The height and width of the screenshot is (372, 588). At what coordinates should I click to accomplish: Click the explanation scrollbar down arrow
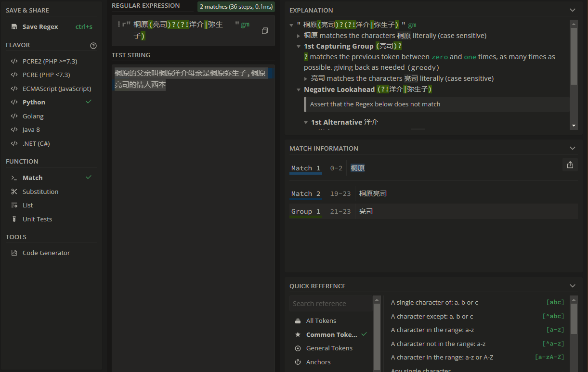pyautogui.click(x=574, y=126)
